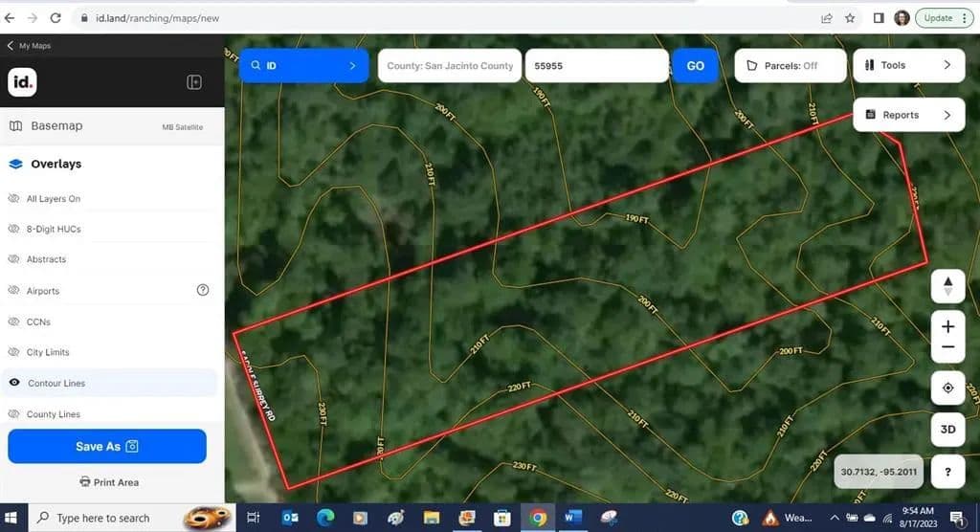Collapse the sidebar panel icon
This screenshot has height=532, width=980.
(x=193, y=82)
